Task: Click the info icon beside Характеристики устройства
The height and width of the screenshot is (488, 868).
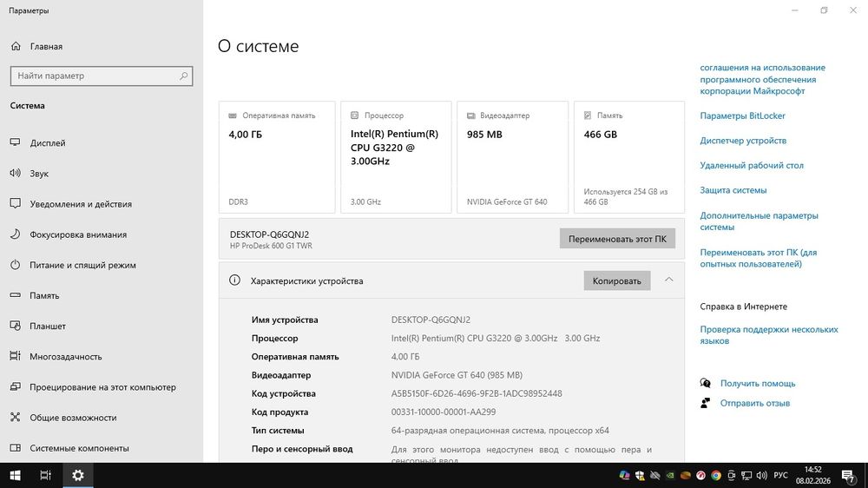Action: (234, 280)
